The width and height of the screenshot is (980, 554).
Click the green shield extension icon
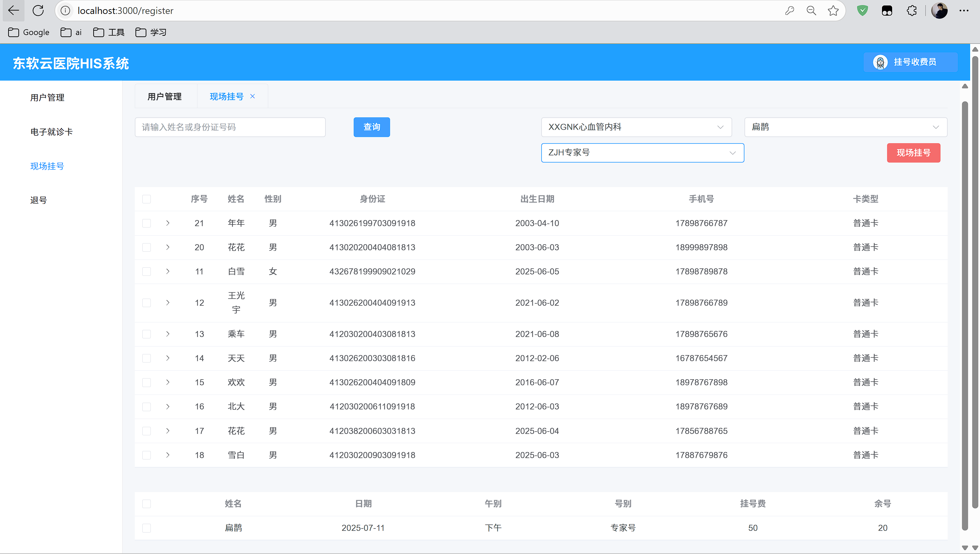(862, 11)
